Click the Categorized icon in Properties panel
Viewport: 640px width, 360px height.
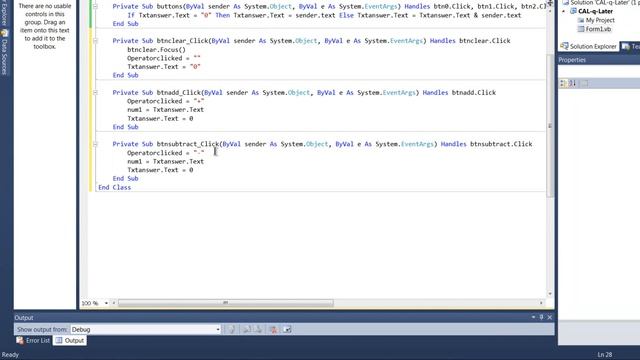[563, 83]
